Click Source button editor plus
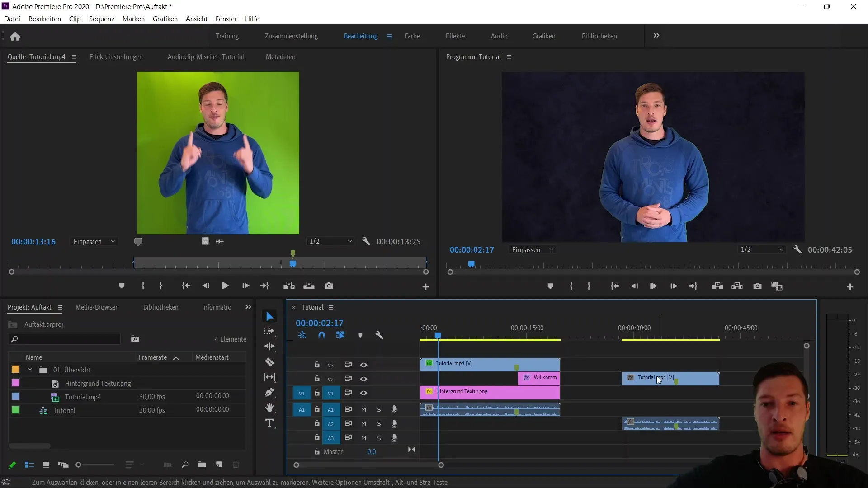The width and height of the screenshot is (868, 488). click(425, 286)
